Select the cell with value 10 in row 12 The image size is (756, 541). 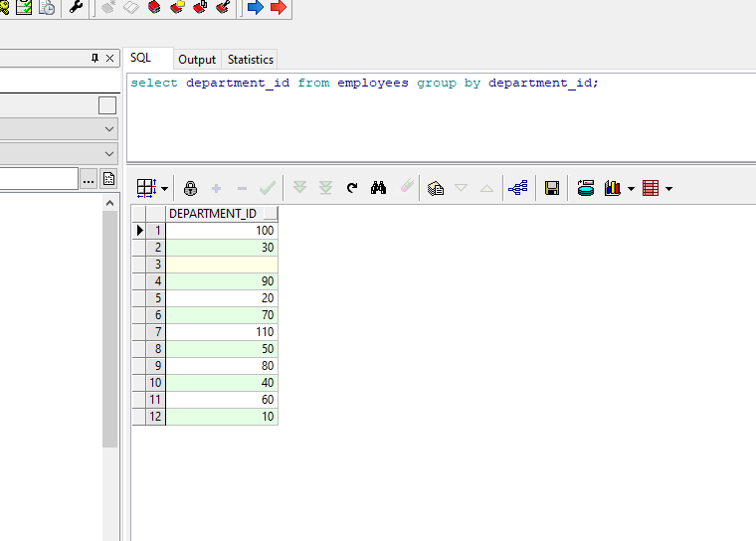pyautogui.click(x=222, y=416)
